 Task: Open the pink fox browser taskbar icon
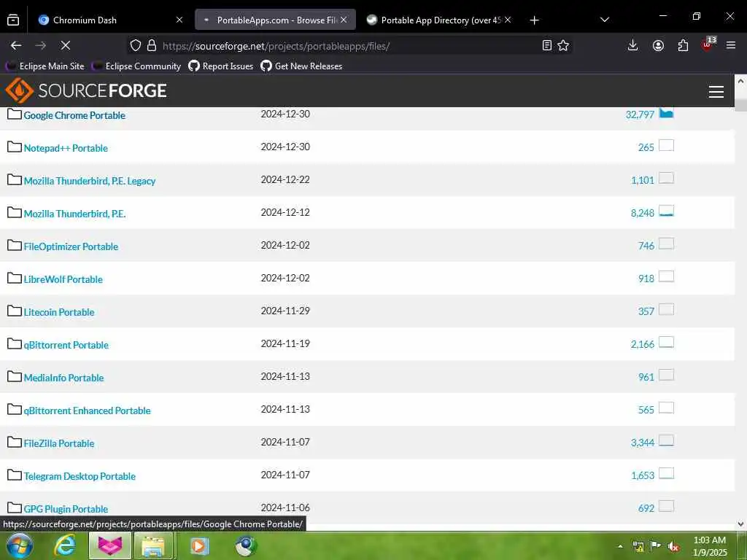(x=110, y=545)
